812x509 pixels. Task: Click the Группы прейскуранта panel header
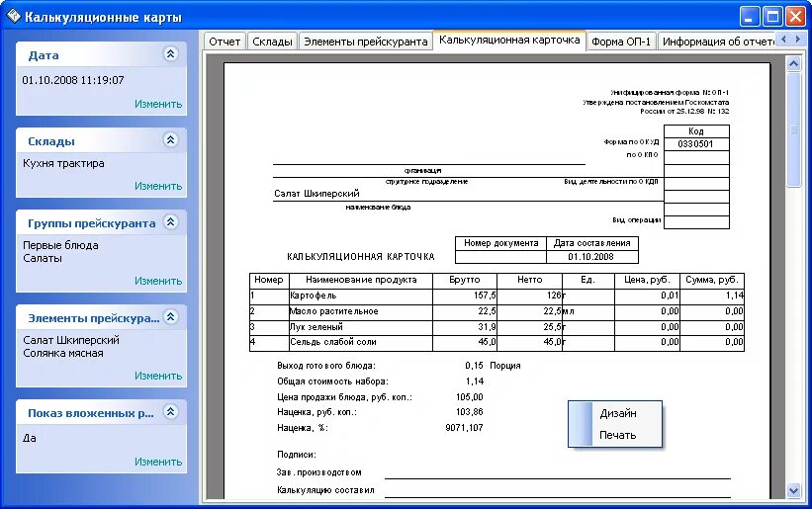click(92, 223)
